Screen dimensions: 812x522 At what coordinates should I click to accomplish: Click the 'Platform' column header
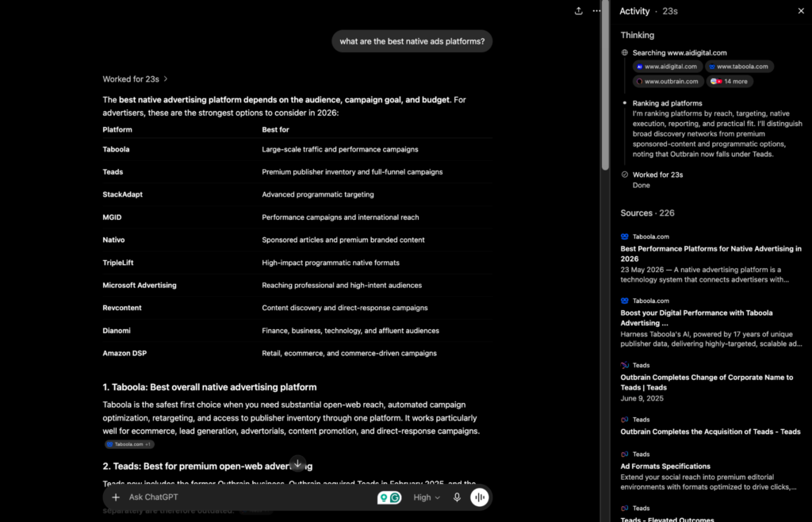point(117,129)
